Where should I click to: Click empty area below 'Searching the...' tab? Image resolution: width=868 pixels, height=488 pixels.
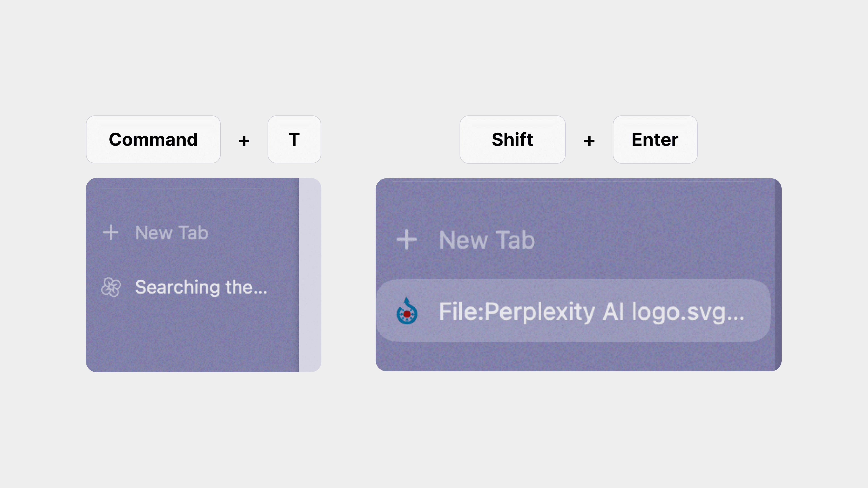coord(192,337)
